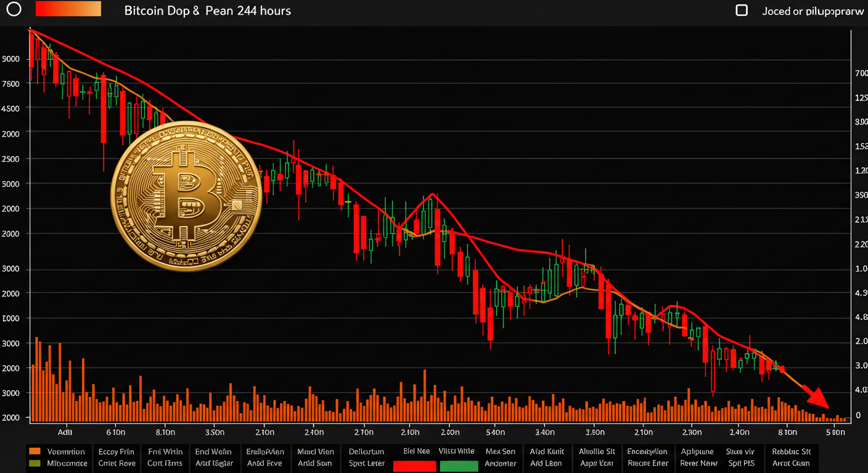Click the gold Bitcoin coin image
The width and height of the screenshot is (868, 473).
click(187, 196)
